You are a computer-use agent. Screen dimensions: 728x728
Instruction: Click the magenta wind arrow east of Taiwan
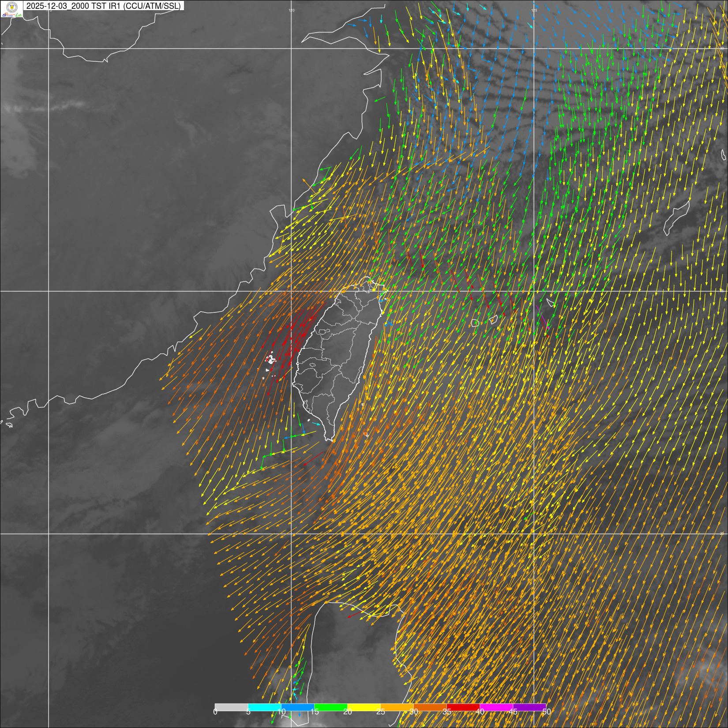point(545,322)
